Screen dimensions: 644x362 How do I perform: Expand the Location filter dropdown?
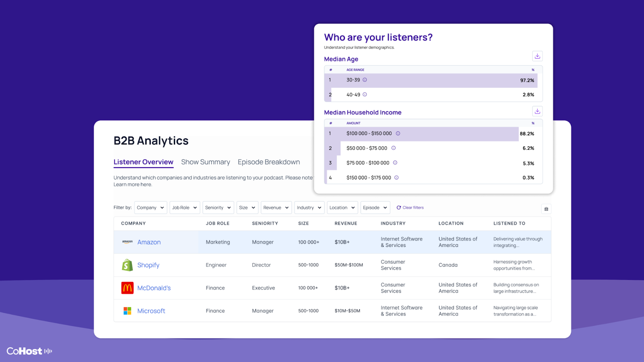coord(343,208)
